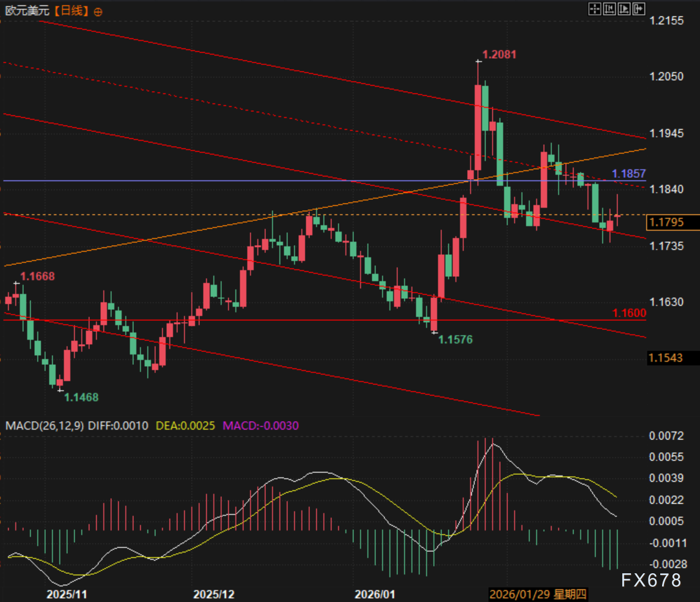
Task: Enable the crosshair cursor tool
Action: point(595,9)
